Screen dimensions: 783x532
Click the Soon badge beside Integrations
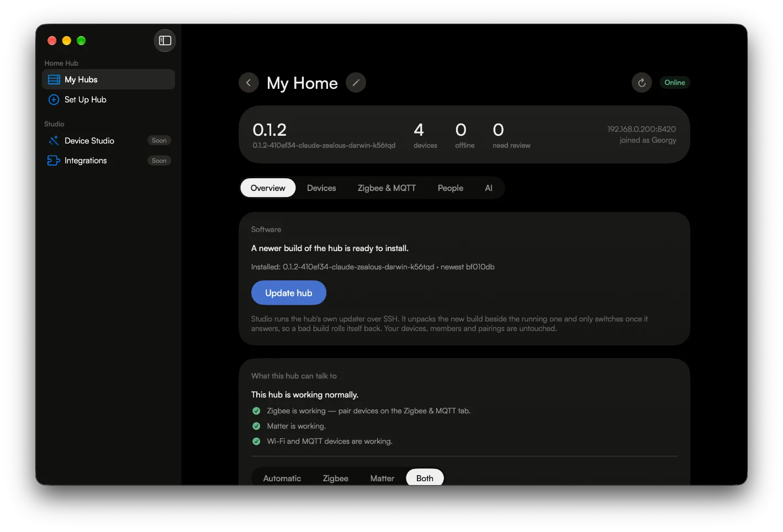coord(159,161)
